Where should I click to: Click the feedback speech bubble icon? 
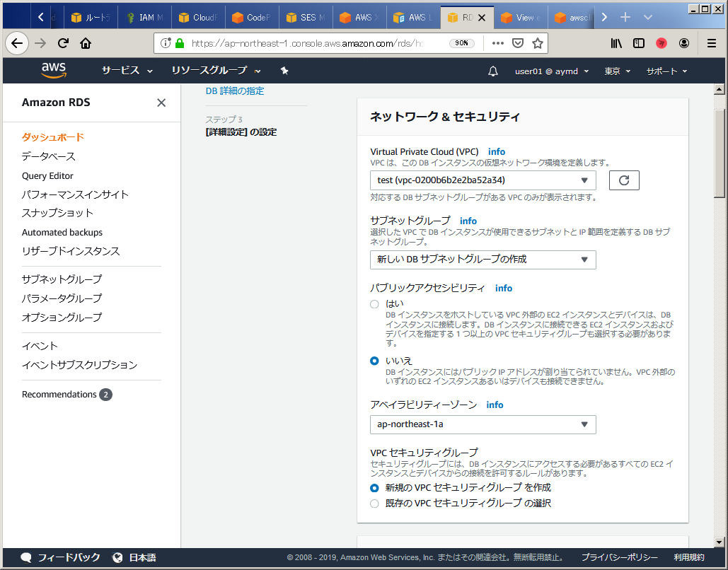[26, 557]
